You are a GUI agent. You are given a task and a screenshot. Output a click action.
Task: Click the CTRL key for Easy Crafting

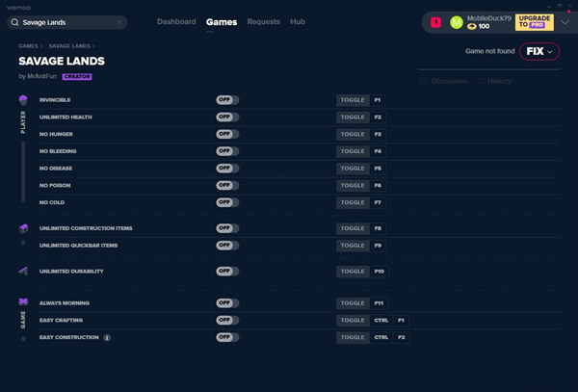[x=381, y=321]
